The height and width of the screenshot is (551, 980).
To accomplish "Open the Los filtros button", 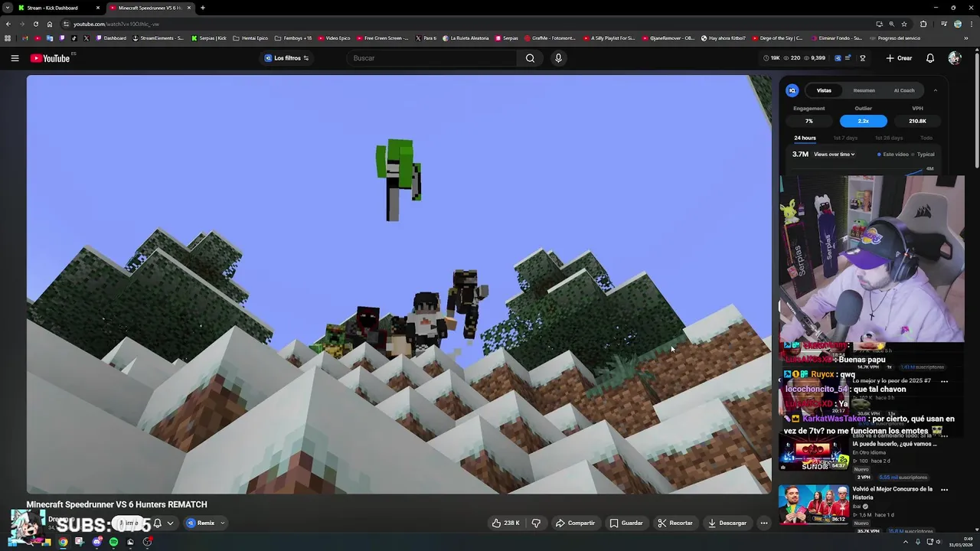I will tap(287, 58).
